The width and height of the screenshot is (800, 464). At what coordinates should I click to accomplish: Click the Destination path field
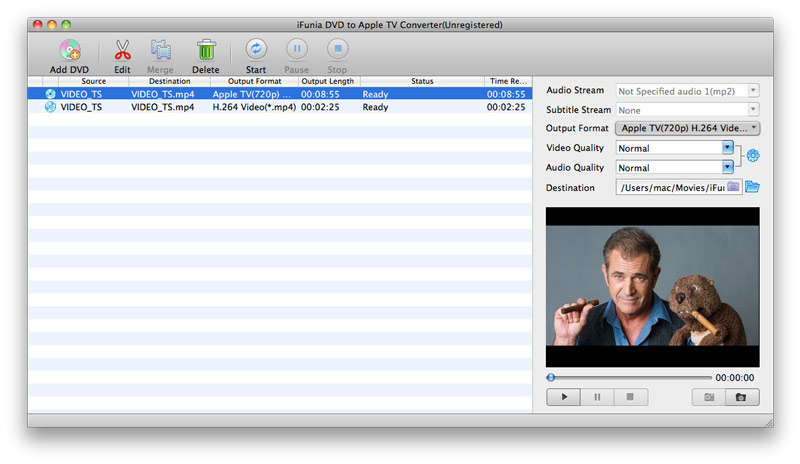pyautogui.click(x=679, y=187)
